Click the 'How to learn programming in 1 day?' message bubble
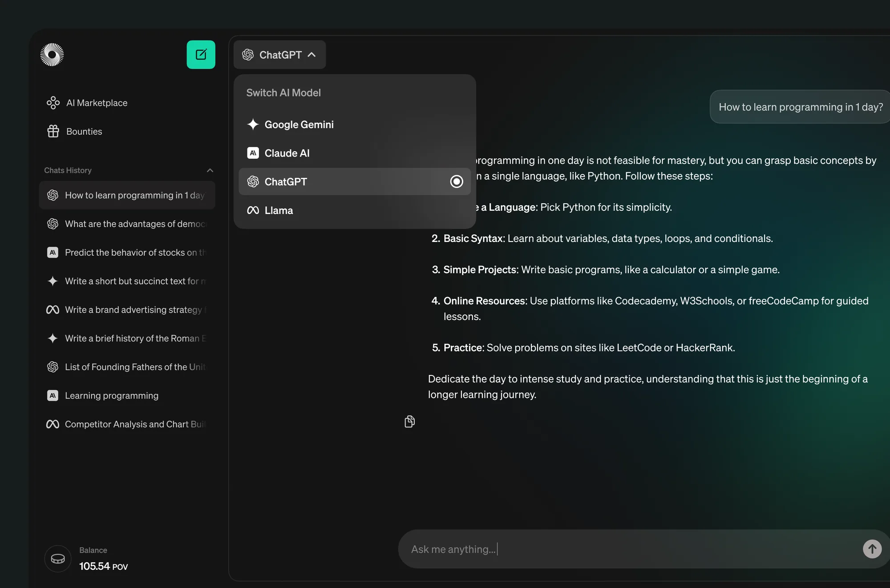The height and width of the screenshot is (588, 890). tap(800, 107)
